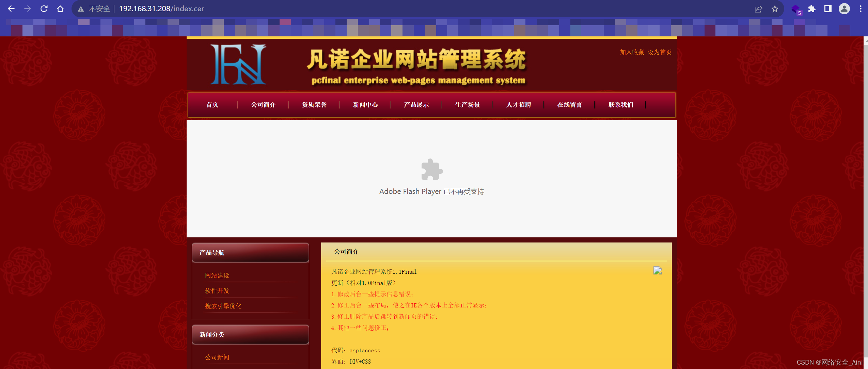Screen dimensions: 868x369
Task: Click the browser back arrow
Action: (11, 9)
